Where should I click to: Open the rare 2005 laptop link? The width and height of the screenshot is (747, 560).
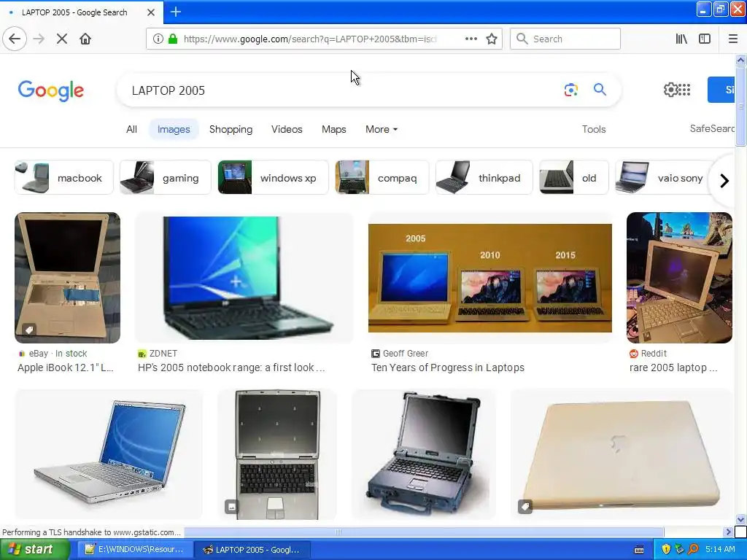pos(673,367)
